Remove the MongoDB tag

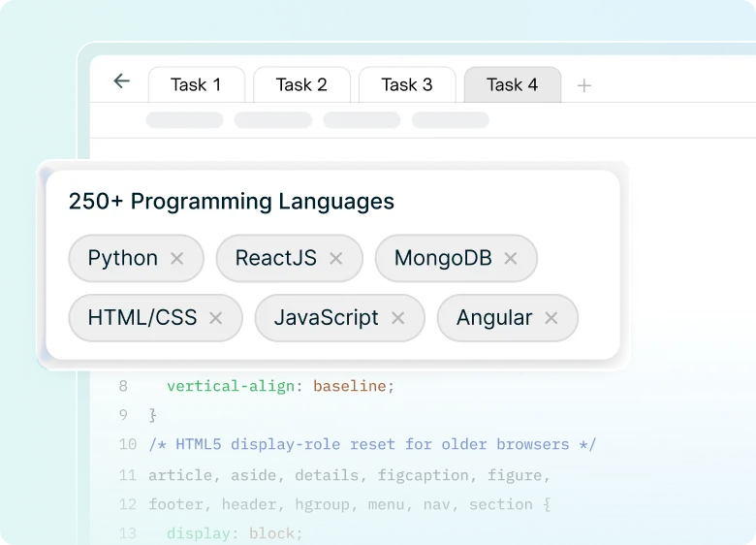point(511,259)
